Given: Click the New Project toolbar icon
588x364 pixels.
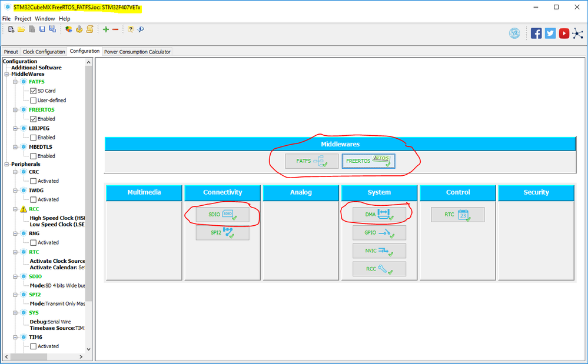Looking at the screenshot, I should (x=11, y=29).
